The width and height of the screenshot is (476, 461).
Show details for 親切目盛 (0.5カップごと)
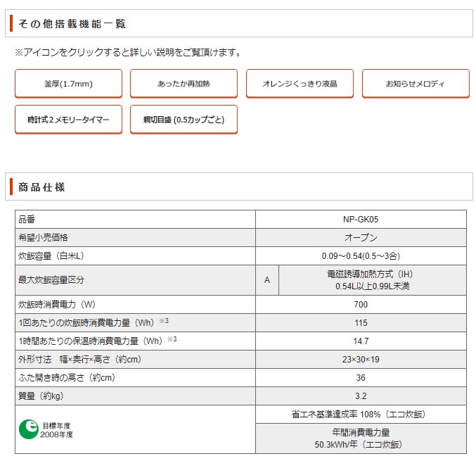click(x=184, y=120)
